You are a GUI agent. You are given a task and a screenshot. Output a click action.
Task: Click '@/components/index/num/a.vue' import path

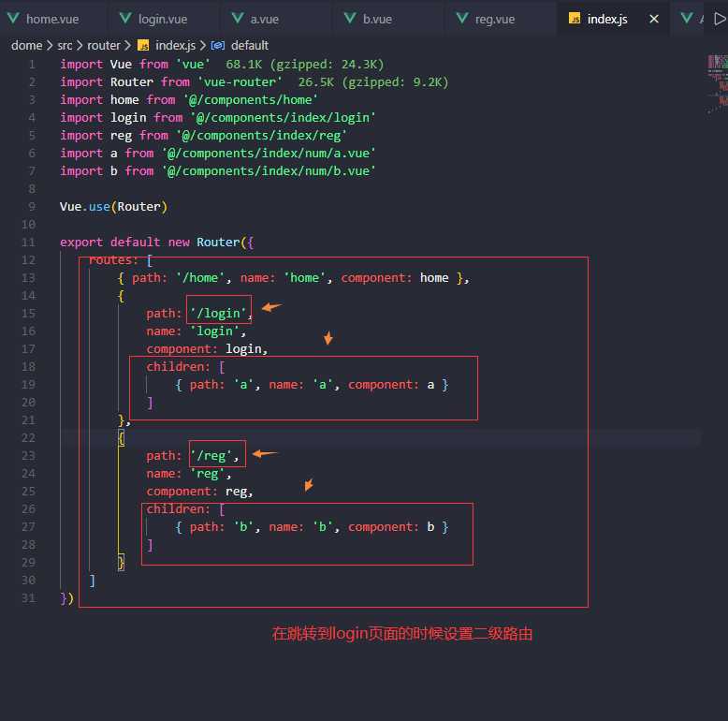coord(269,154)
